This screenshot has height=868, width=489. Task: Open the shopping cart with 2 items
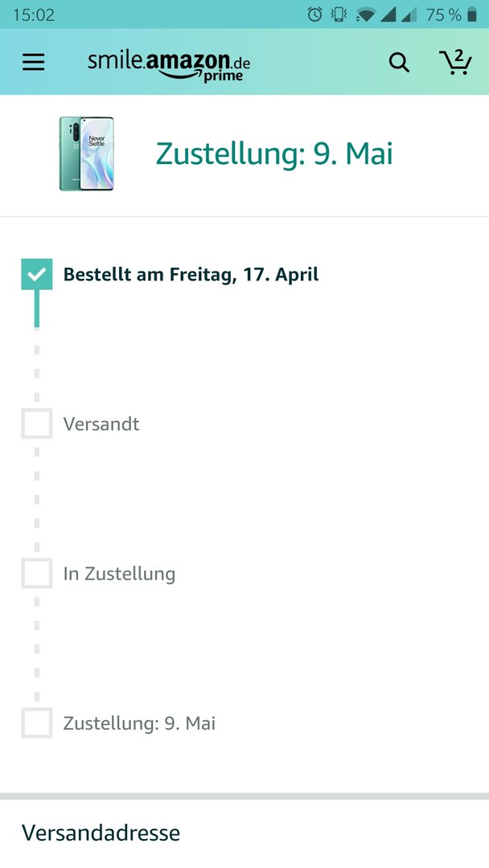(455, 62)
